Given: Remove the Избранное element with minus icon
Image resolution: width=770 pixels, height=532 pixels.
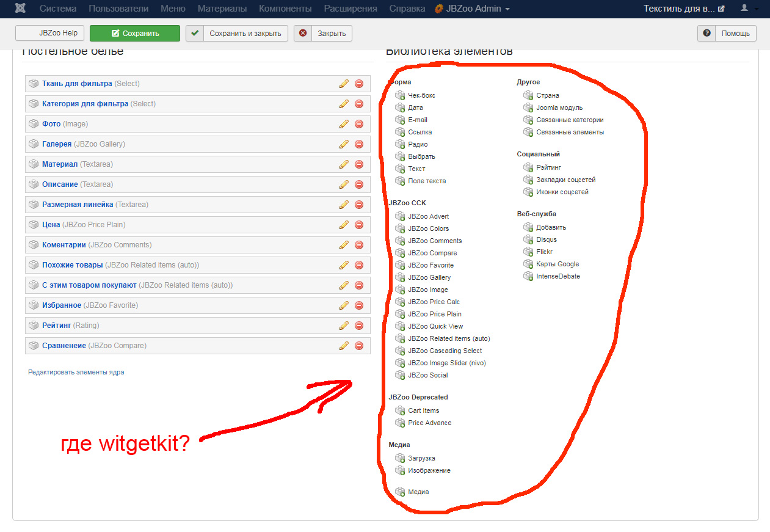Looking at the screenshot, I should coord(359,305).
